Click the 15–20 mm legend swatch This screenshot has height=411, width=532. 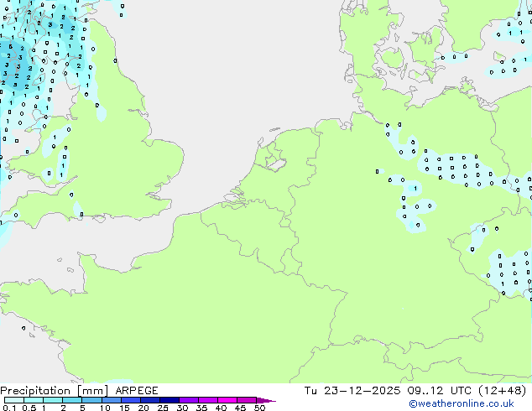[x=130, y=400]
